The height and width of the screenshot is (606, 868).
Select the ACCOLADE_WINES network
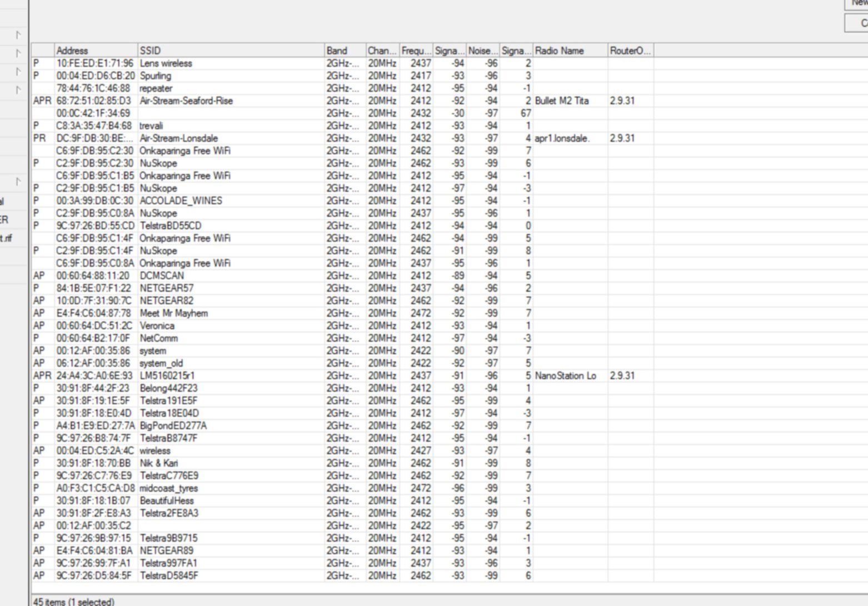pos(181,201)
